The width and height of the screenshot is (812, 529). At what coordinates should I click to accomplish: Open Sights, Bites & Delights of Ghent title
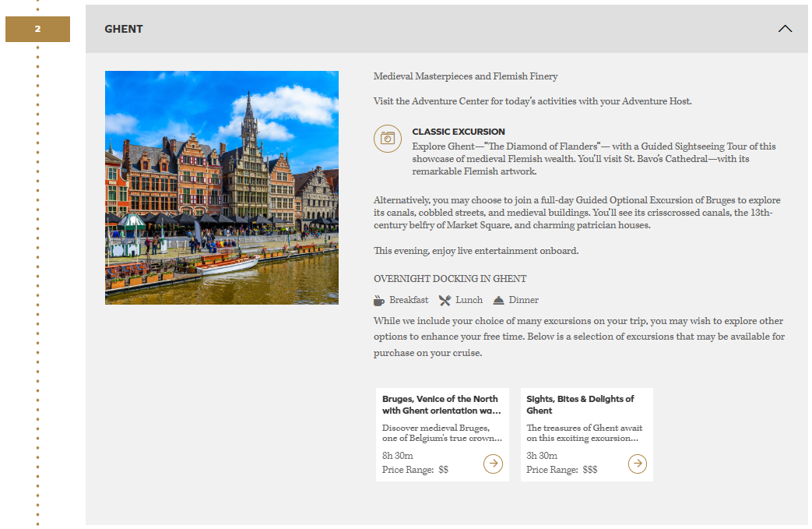point(580,404)
